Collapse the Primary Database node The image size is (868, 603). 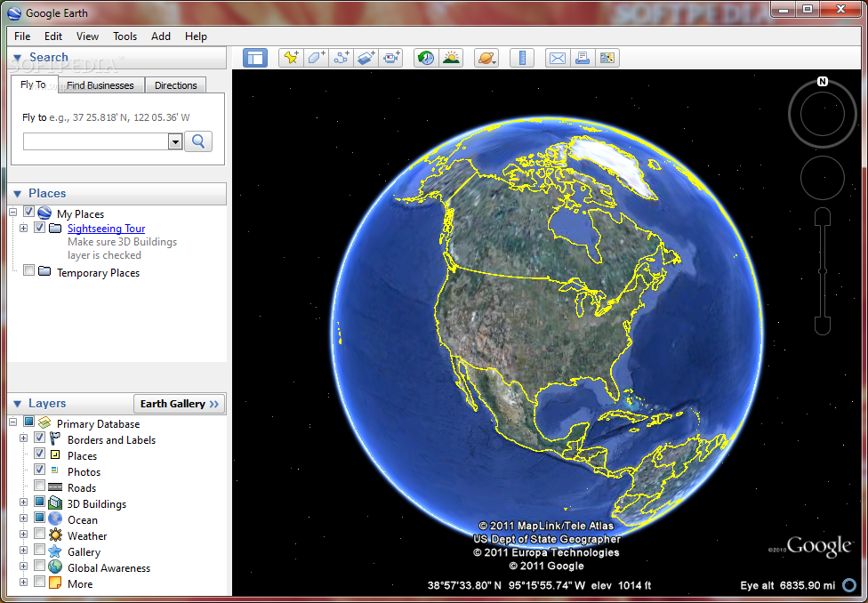[12, 422]
